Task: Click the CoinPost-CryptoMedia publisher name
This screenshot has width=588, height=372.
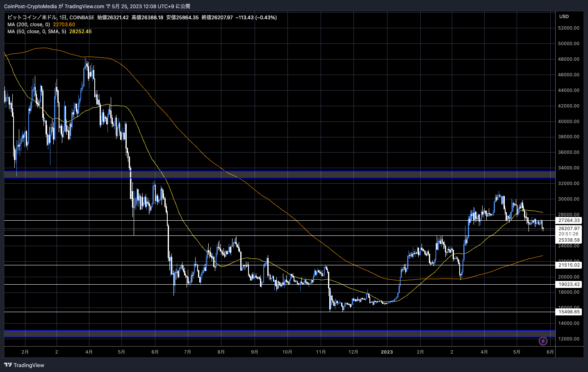Action: tap(30, 6)
